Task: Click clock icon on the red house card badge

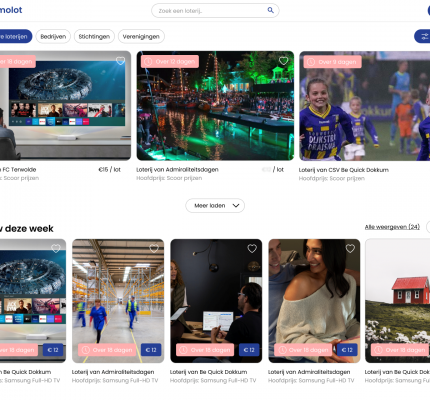Action: pos(378,350)
